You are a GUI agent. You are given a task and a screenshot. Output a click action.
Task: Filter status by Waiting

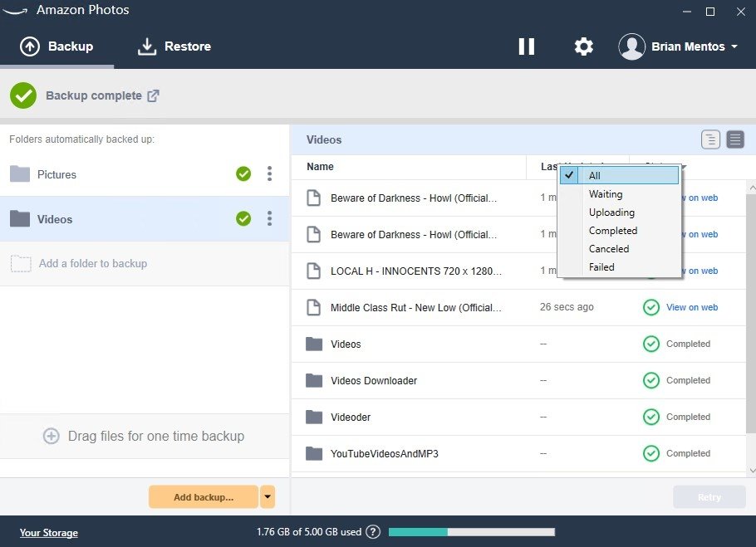(619, 194)
